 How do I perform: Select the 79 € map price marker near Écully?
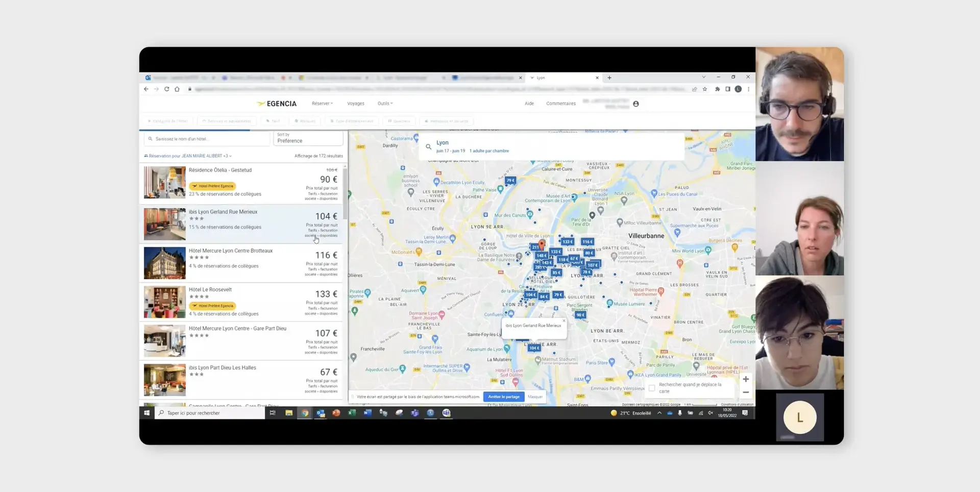pyautogui.click(x=510, y=180)
